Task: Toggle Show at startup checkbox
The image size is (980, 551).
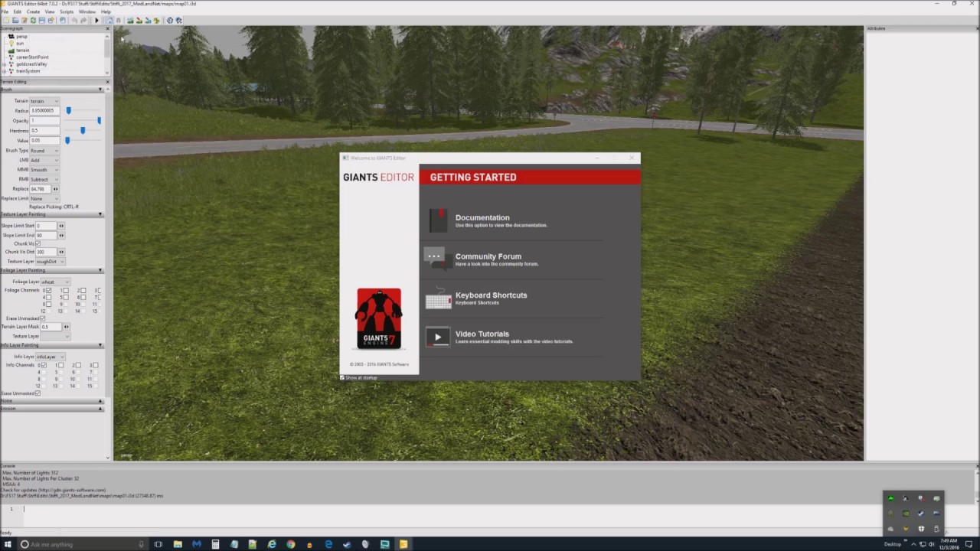Action: [x=342, y=377]
